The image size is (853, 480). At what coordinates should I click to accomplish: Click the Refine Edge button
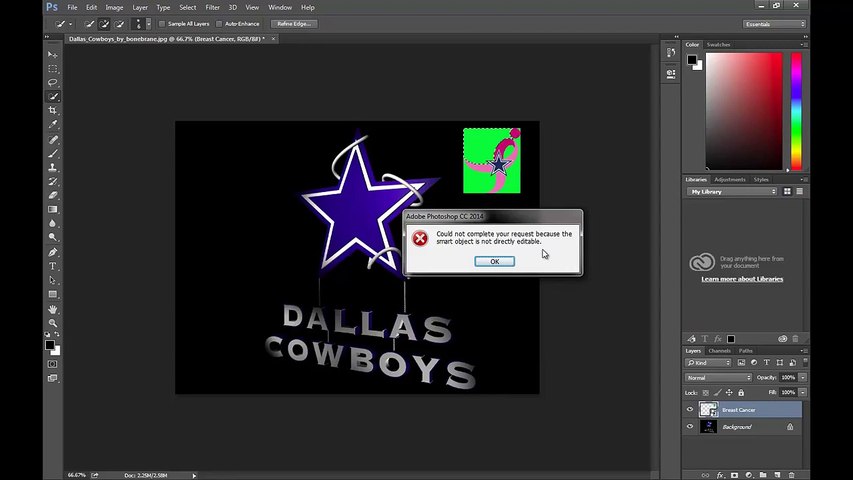pos(294,24)
